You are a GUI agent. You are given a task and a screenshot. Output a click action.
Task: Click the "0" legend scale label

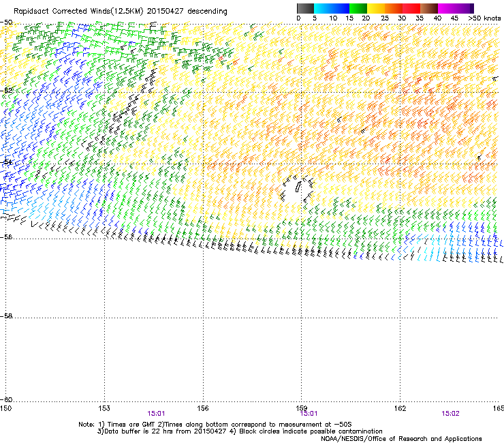298,18
